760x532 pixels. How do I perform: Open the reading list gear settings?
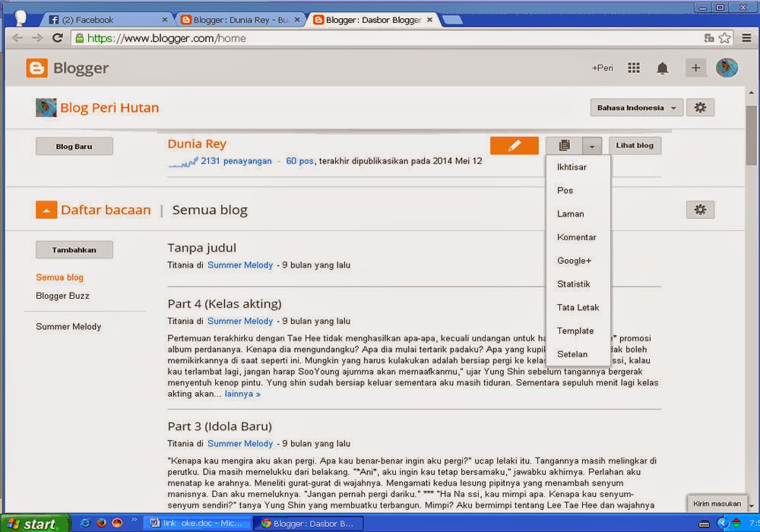(700, 210)
